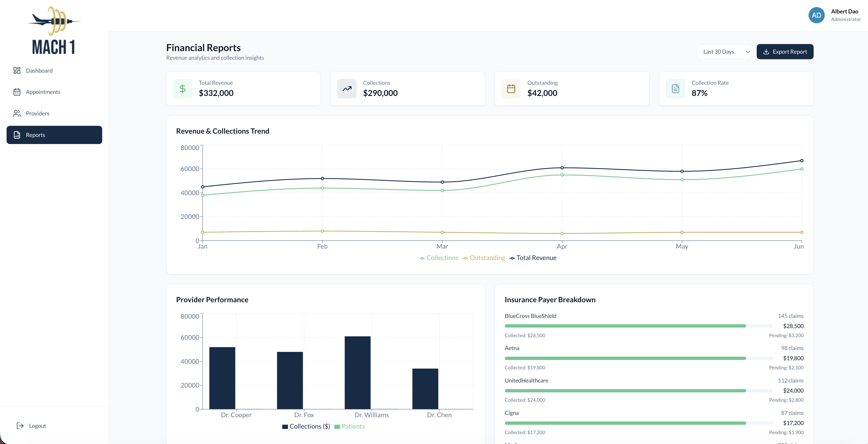This screenshot has height=444, width=868.
Task: Open the Last 30 Days dropdown
Action: point(724,52)
